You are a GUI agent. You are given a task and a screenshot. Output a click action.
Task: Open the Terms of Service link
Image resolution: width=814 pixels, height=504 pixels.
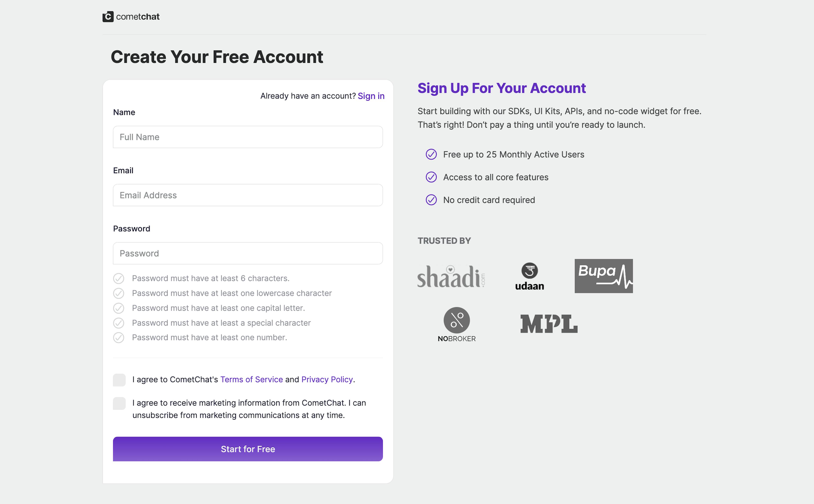coord(251,379)
